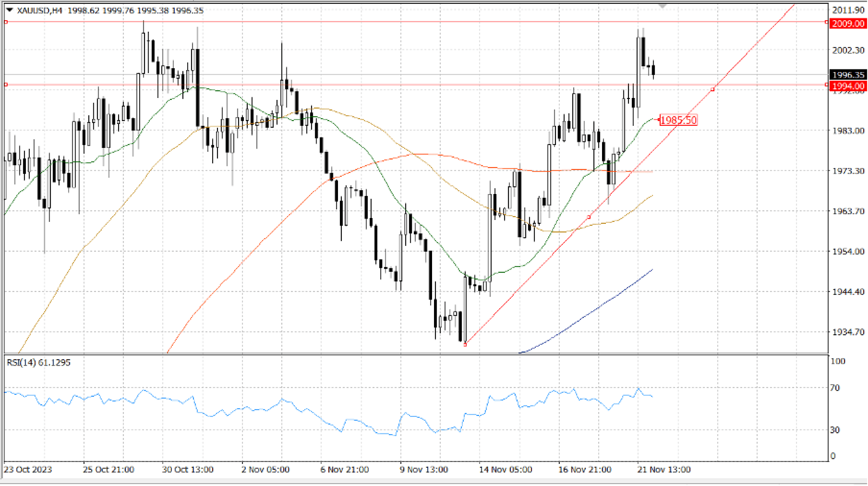Click right handle of the 1994.00 horizontal line
Viewport: 868px width, 486px height.
[x=826, y=84]
